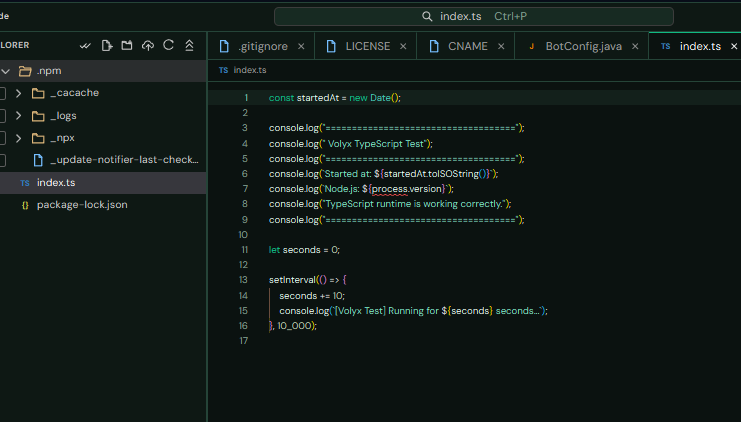The width and height of the screenshot is (741, 422).
Task: Place cursor on 'const startedAt' line
Action: (x=335, y=98)
